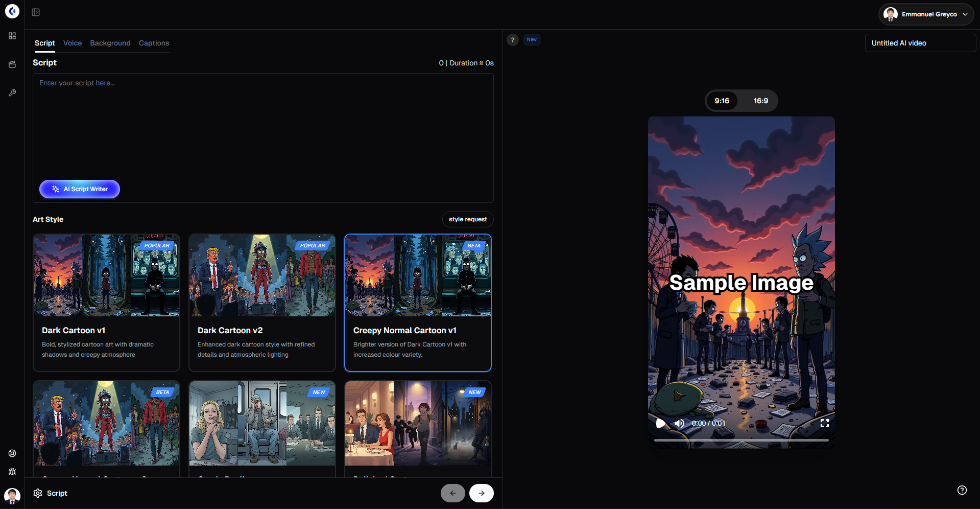This screenshot has height=509, width=980.
Task: Mute the preview video volume
Action: [679, 423]
